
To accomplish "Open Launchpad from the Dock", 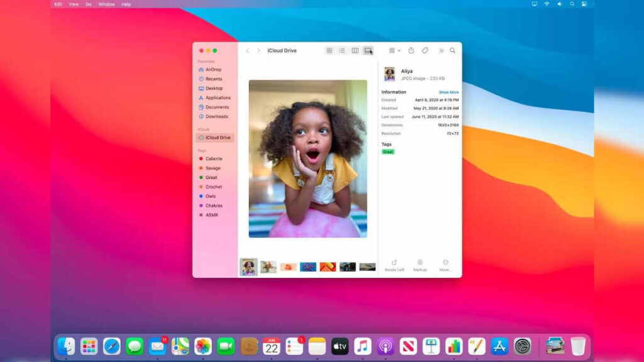I will tap(89, 346).
